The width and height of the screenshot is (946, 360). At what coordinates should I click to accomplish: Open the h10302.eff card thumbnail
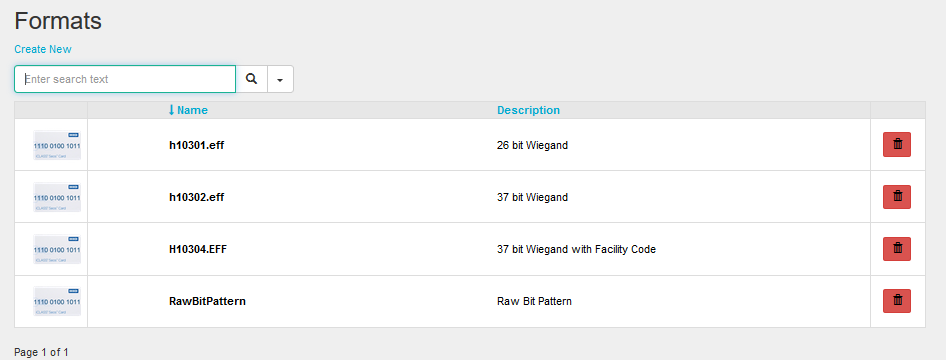point(57,197)
